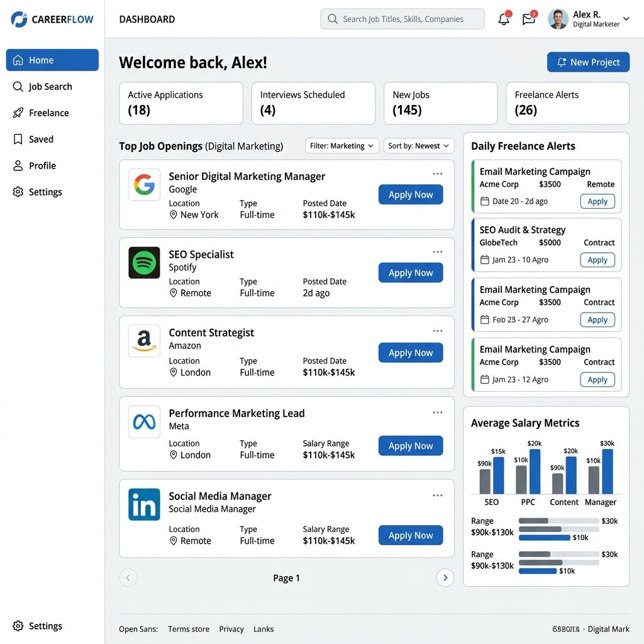The image size is (644, 644).
Task: Click calendar icon beside Jam 23 - 10 Agro
Action: coord(485,260)
